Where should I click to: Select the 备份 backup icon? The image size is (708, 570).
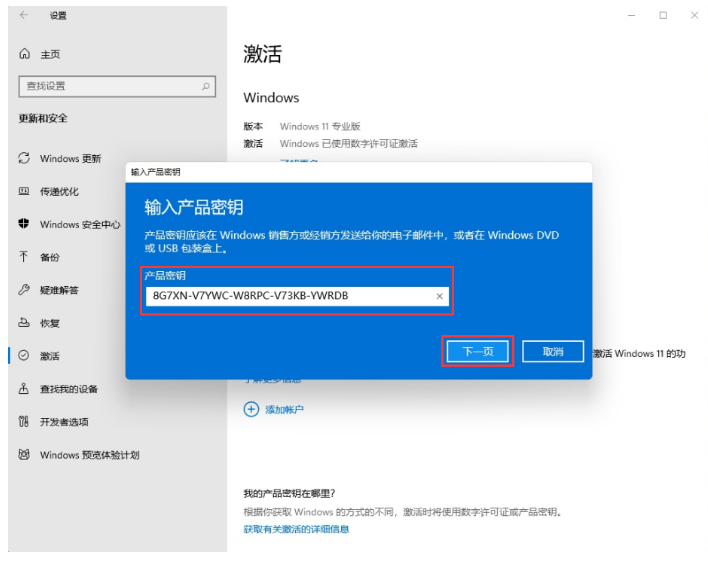[24, 257]
